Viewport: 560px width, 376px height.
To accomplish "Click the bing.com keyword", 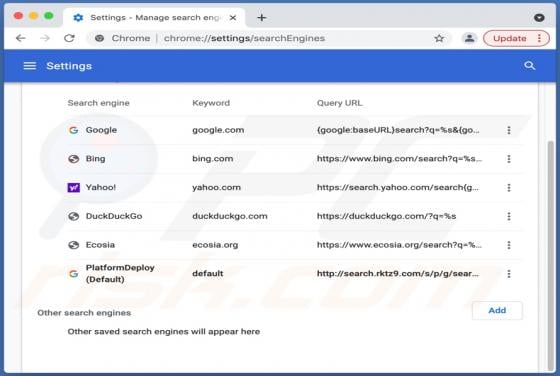I will pos(212,159).
